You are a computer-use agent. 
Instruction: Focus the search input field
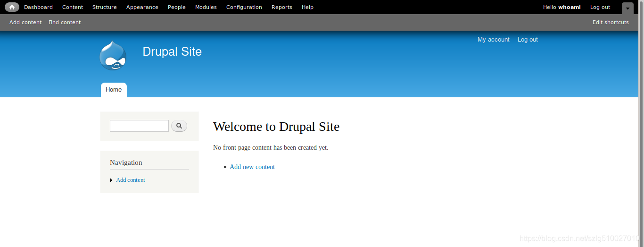pos(139,126)
